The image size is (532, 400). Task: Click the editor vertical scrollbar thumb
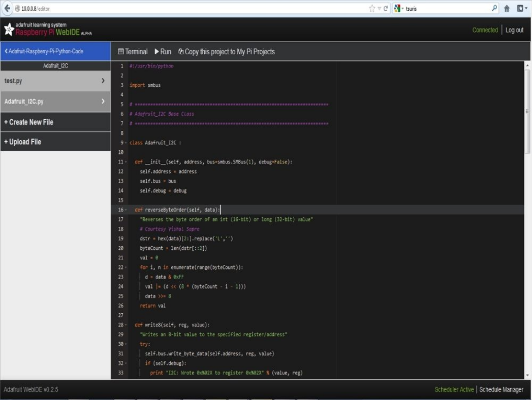click(527, 111)
